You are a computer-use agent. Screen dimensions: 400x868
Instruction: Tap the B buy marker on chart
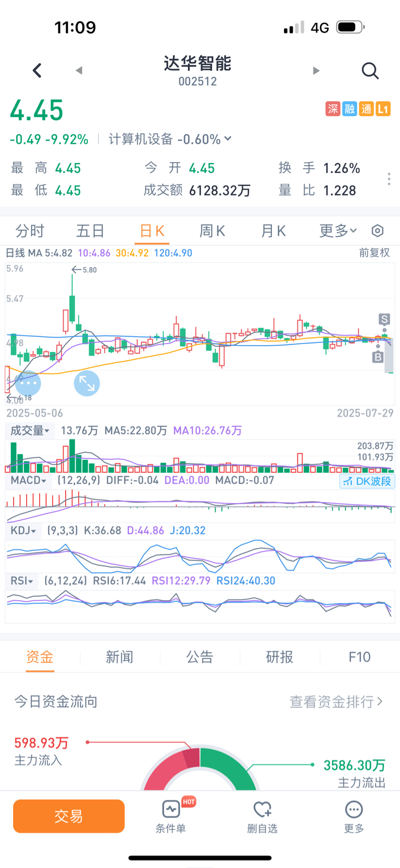[378, 357]
